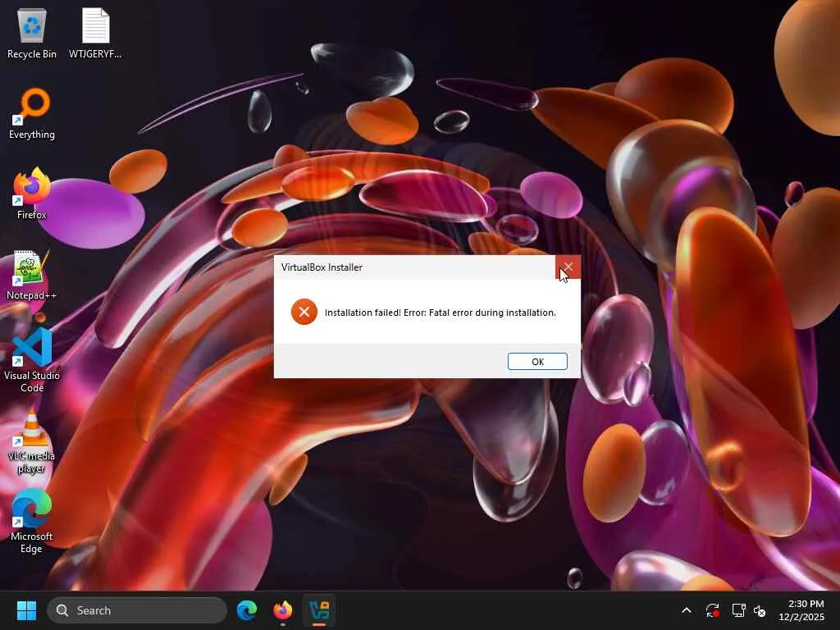
Task: Launch Microsoft Edge from the desktop shortcut
Action: pyautogui.click(x=32, y=521)
